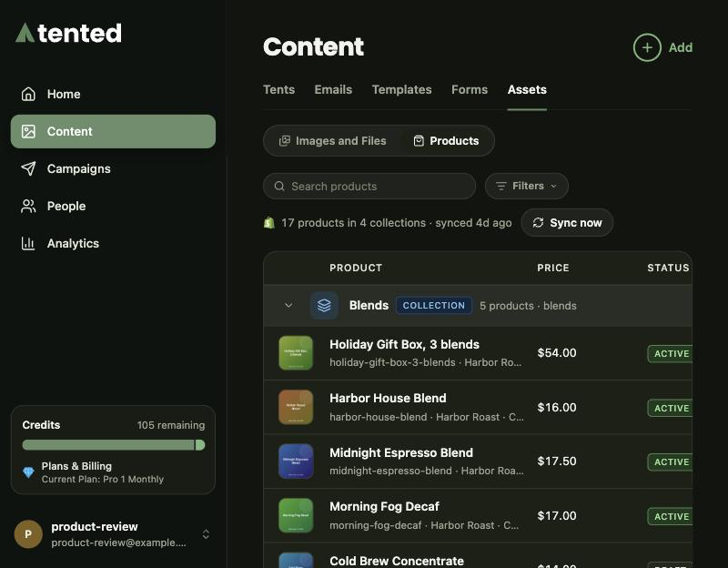Screen dimensions: 728x568
Task: Click ACTIVE badge for Holiday Gift Box
Action: pos(670,354)
